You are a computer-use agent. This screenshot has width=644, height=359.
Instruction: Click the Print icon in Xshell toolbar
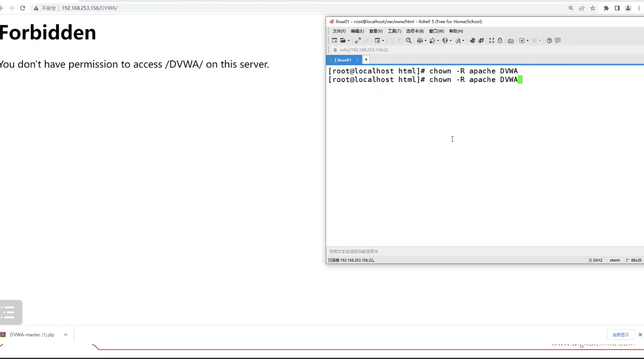click(x=419, y=40)
